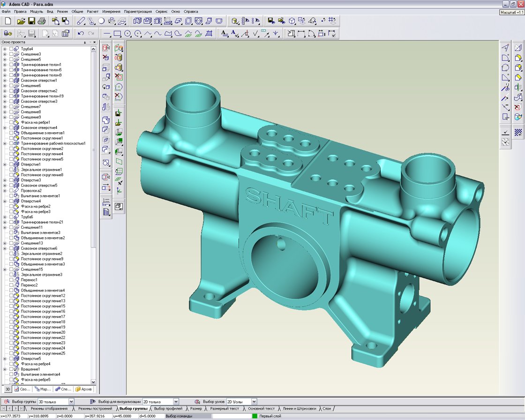Viewport: 525px width, 420px height.
Task: Open the Выбор группы dropdown
Action: click(71, 402)
